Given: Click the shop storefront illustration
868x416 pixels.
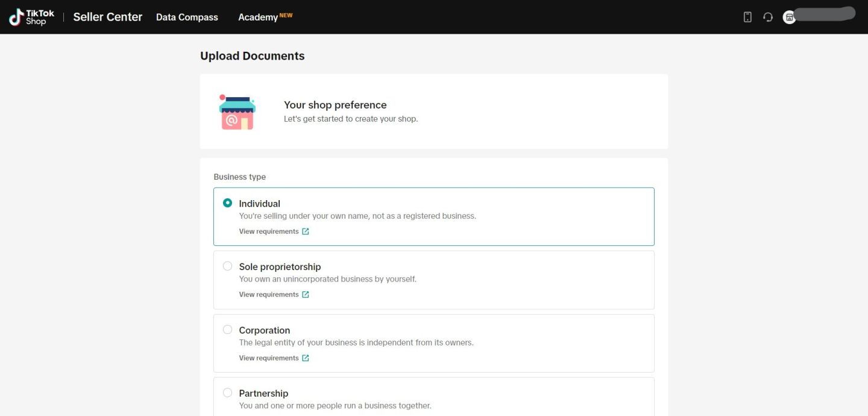Looking at the screenshot, I should pyautogui.click(x=237, y=112).
